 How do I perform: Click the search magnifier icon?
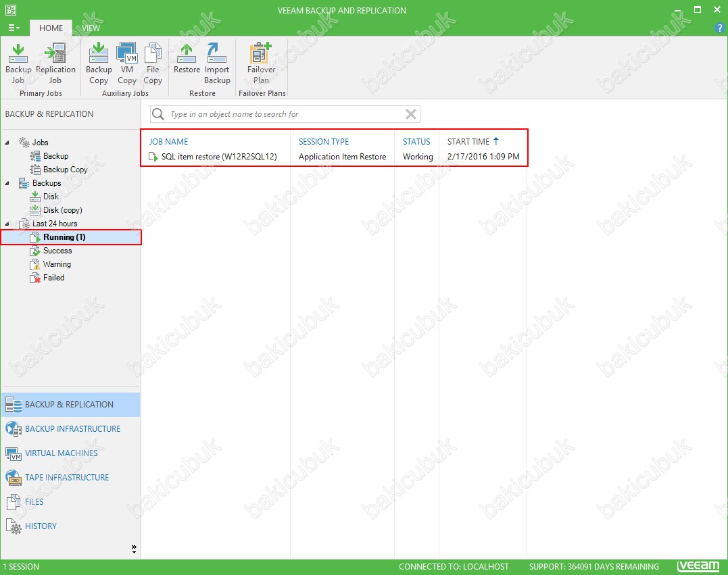(158, 114)
